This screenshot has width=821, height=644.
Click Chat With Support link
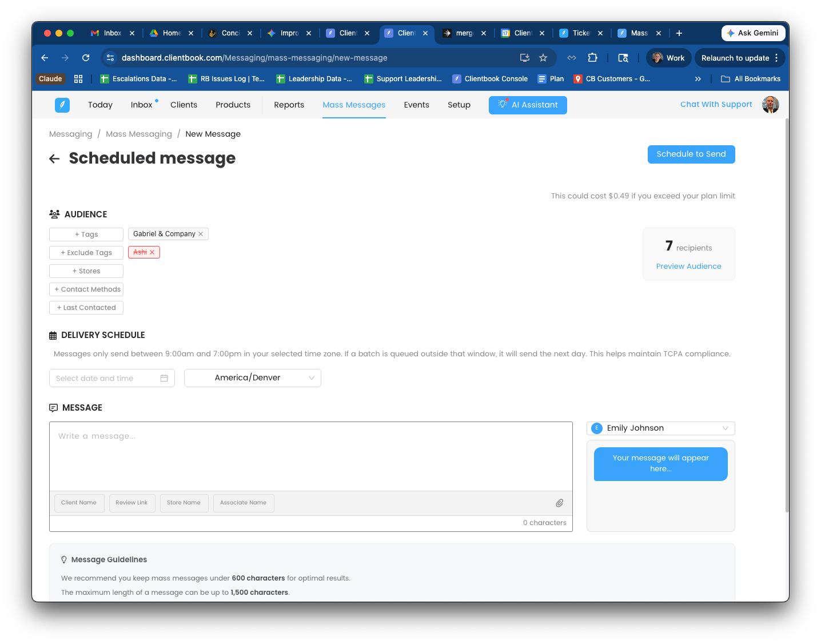pos(716,104)
